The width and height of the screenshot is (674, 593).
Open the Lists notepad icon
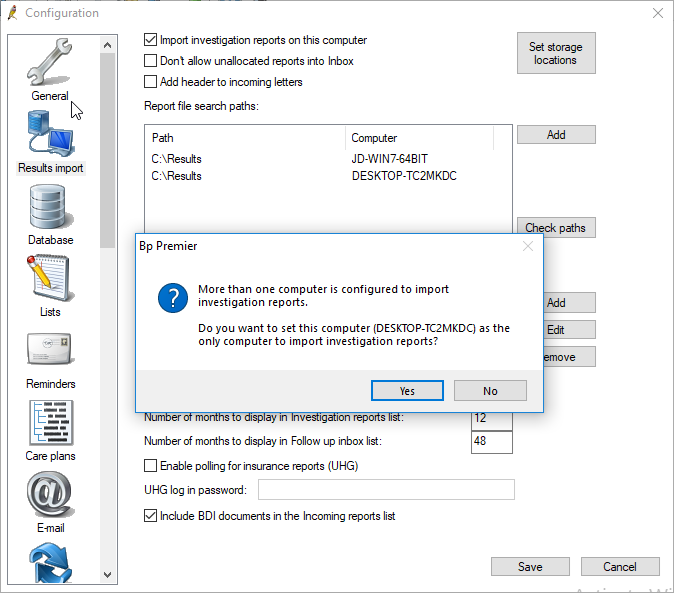(x=50, y=278)
